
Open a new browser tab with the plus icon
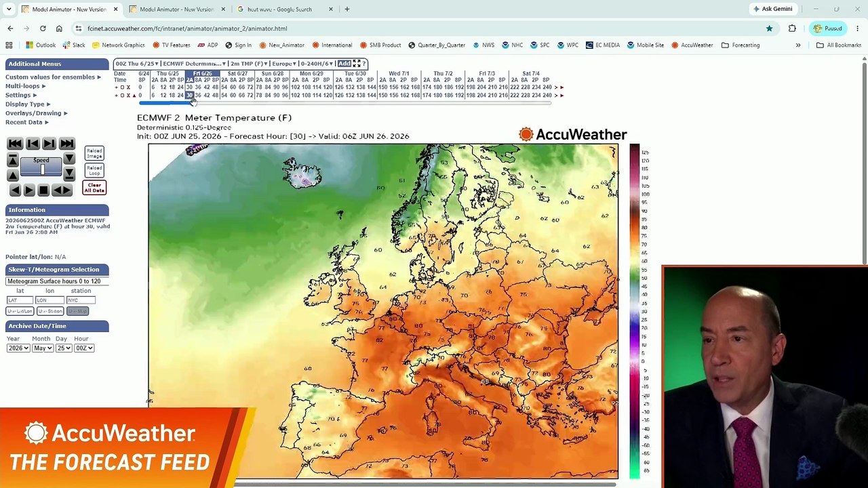[x=347, y=9]
